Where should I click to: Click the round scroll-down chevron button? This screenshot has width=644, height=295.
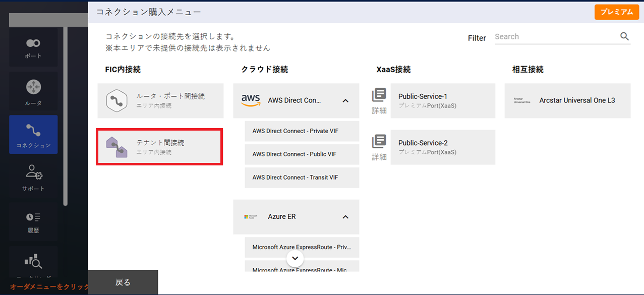295,259
